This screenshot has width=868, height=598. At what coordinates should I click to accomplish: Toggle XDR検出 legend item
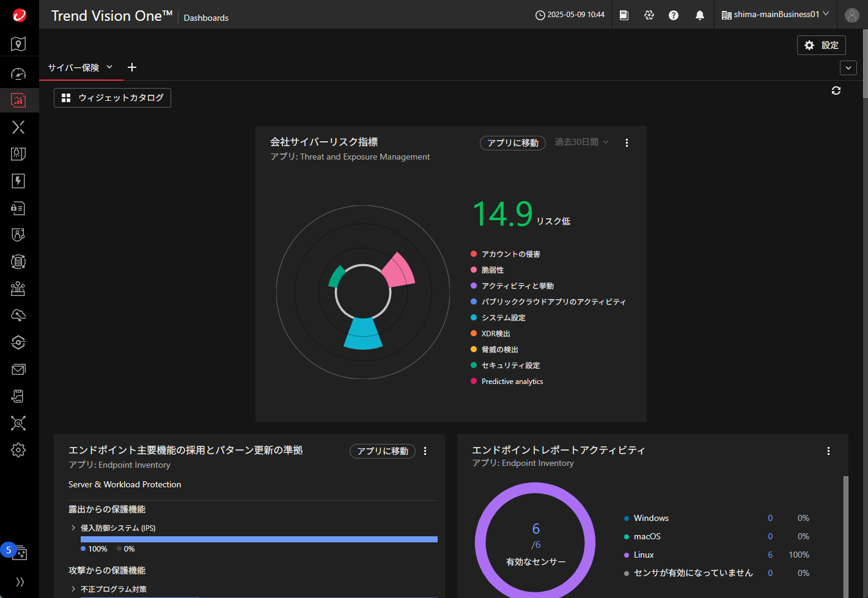coord(490,333)
